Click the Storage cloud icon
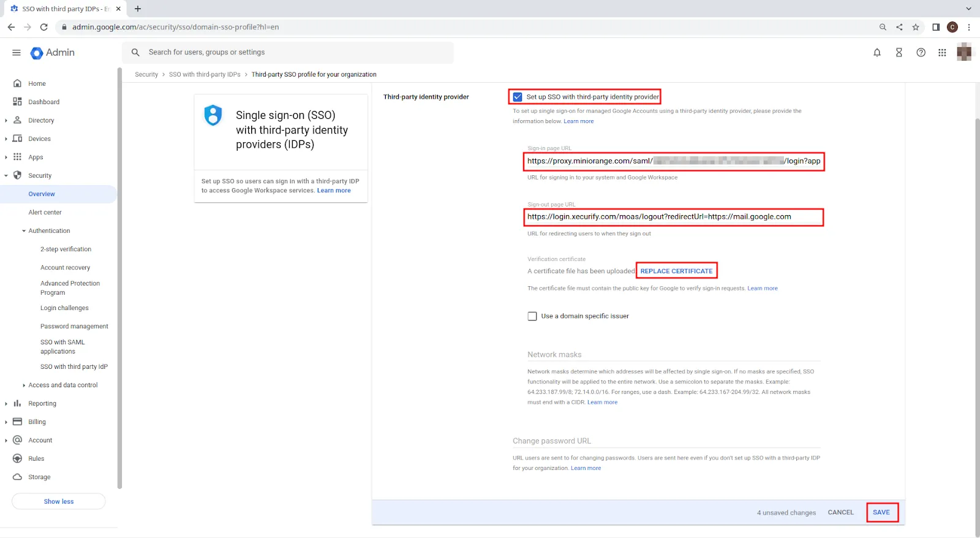This screenshot has height=538, width=980. pyautogui.click(x=17, y=477)
